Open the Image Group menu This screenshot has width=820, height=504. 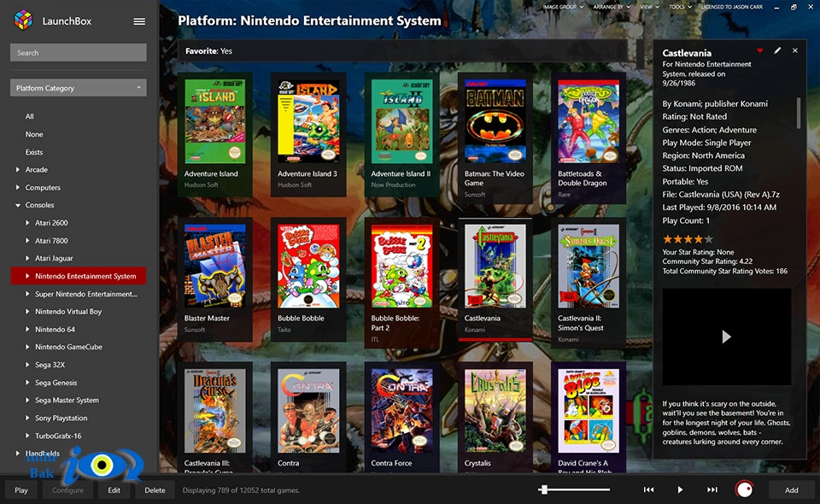563,7
